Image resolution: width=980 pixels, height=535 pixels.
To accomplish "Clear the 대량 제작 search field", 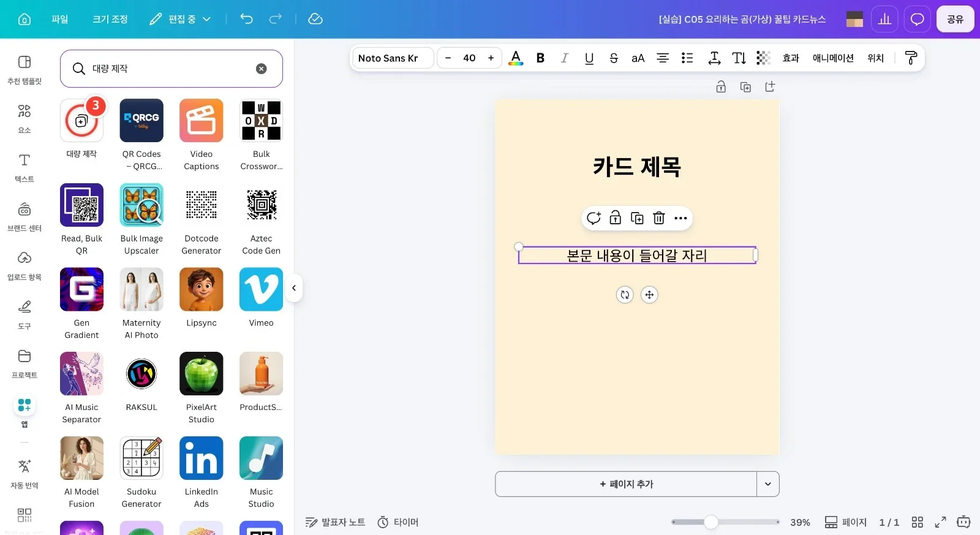I will [262, 69].
